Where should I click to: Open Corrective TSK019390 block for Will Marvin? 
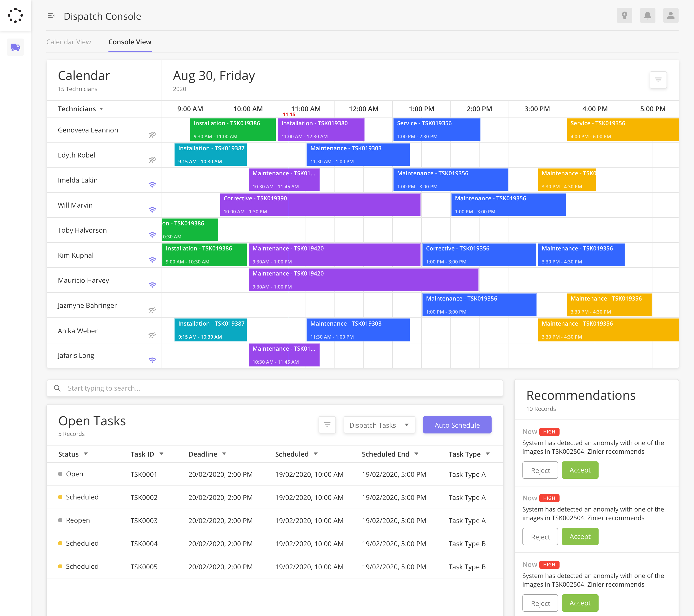point(320,205)
